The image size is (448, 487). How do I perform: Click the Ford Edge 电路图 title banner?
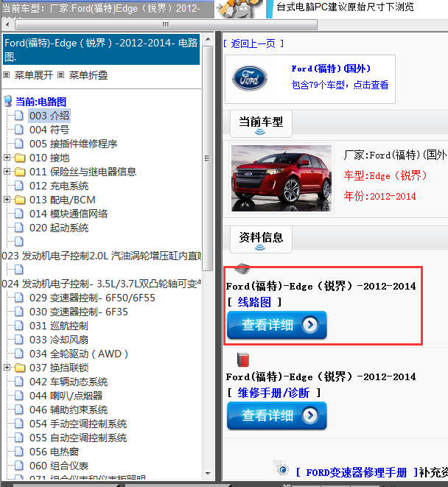101,49
